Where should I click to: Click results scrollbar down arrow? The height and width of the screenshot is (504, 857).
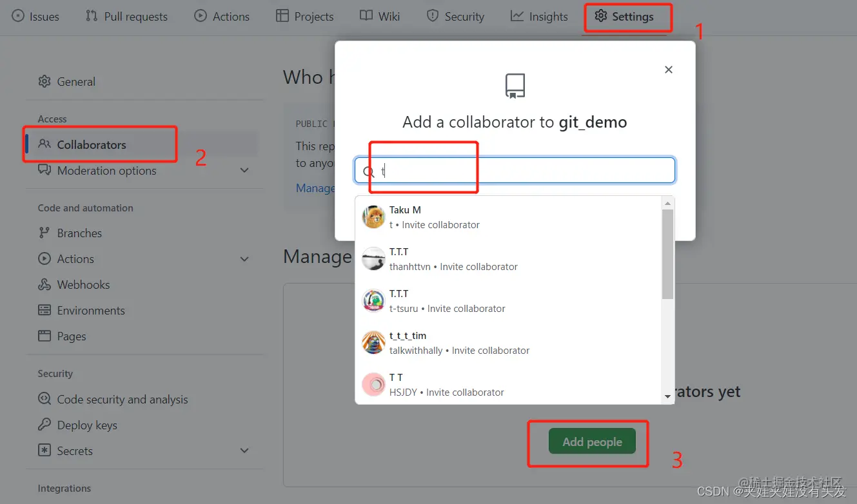[668, 397]
